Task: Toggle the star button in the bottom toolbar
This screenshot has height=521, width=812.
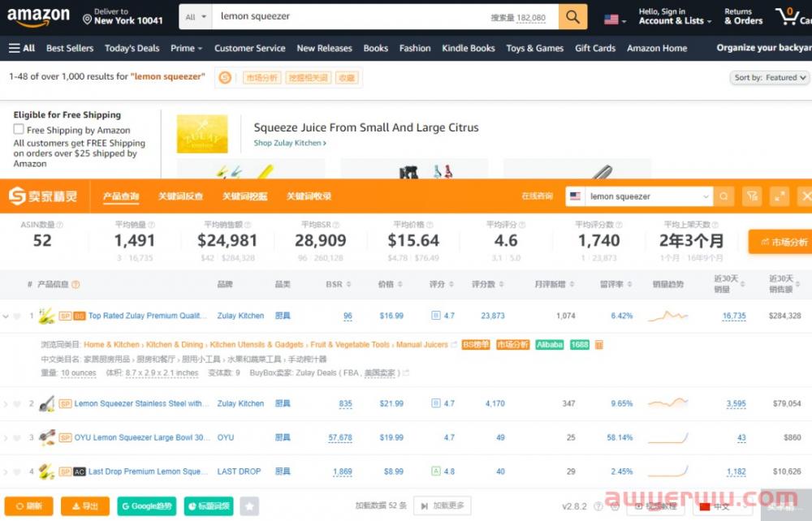Action: pyautogui.click(x=249, y=506)
